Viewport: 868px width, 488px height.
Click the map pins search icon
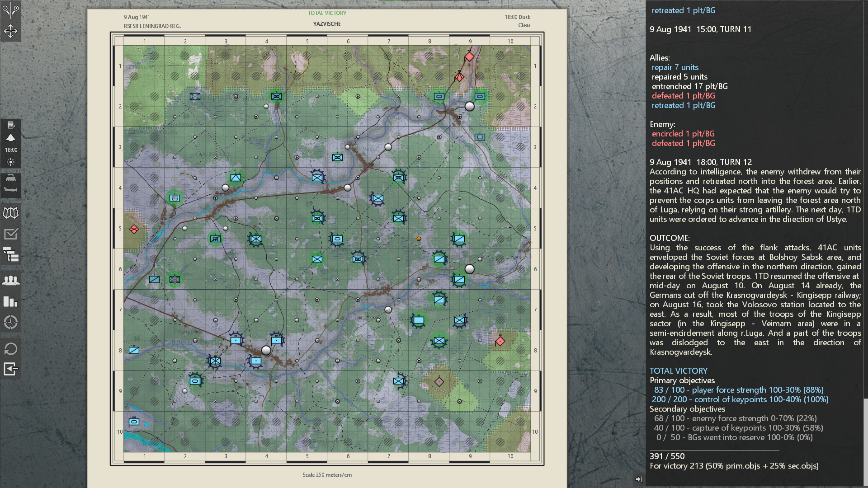10,10
